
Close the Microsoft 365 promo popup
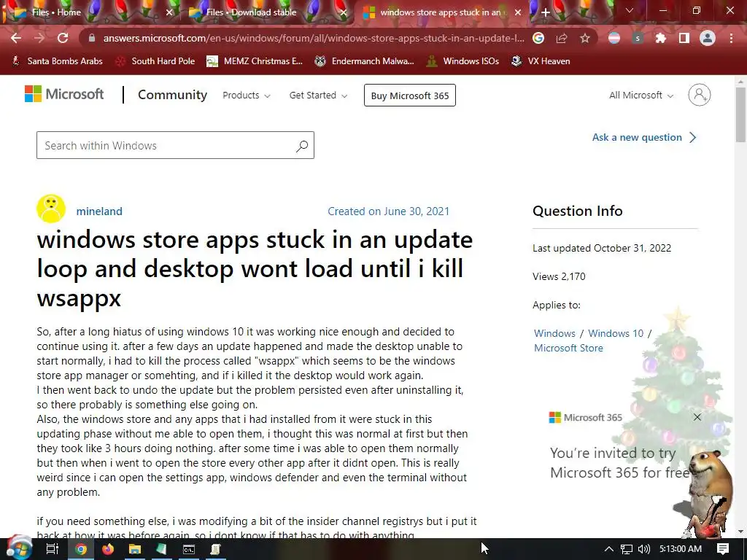pyautogui.click(x=697, y=417)
